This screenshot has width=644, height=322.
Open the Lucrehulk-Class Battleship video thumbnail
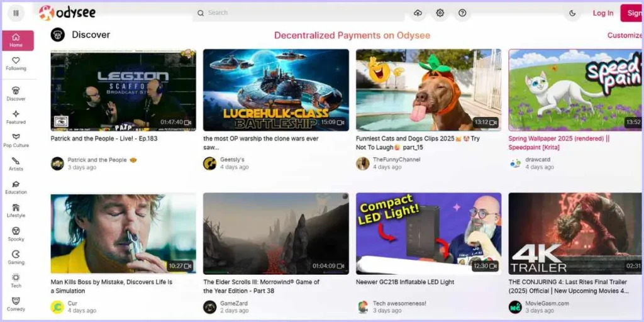coord(275,89)
